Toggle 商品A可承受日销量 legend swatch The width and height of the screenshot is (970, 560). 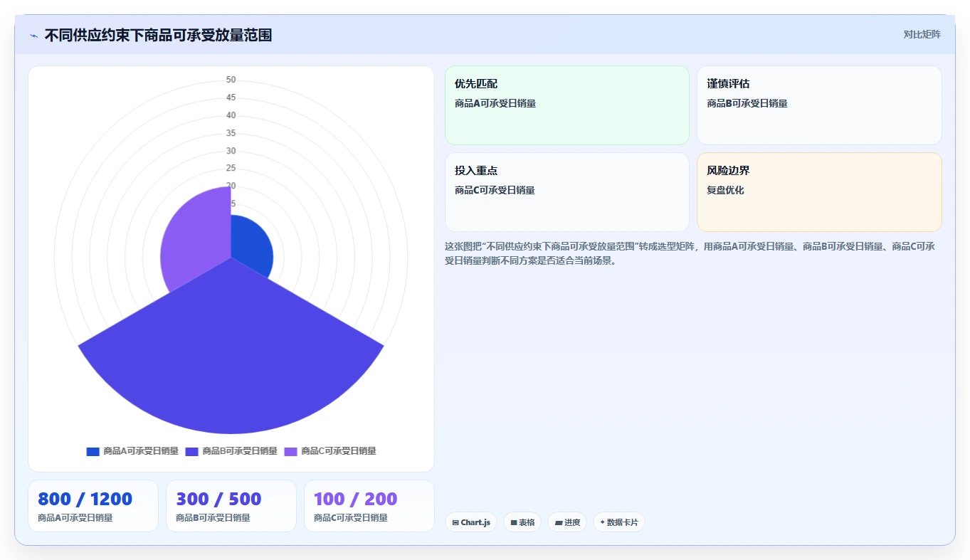[93, 451]
